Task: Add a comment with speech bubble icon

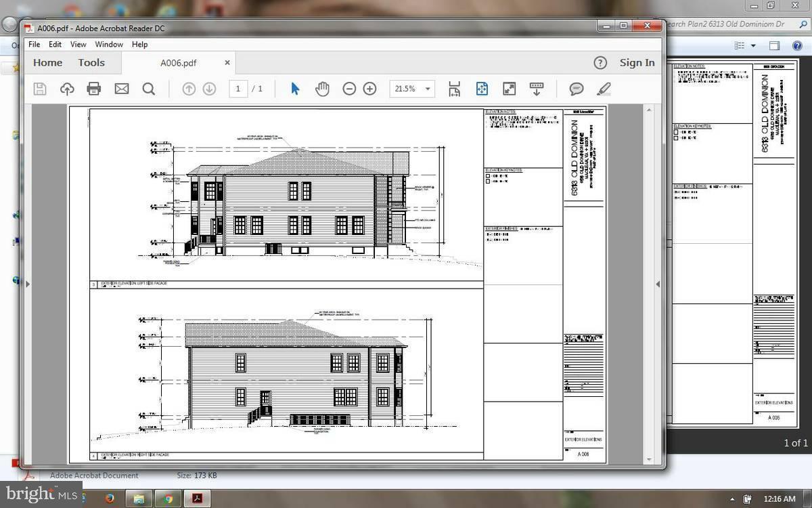Action: pos(577,89)
